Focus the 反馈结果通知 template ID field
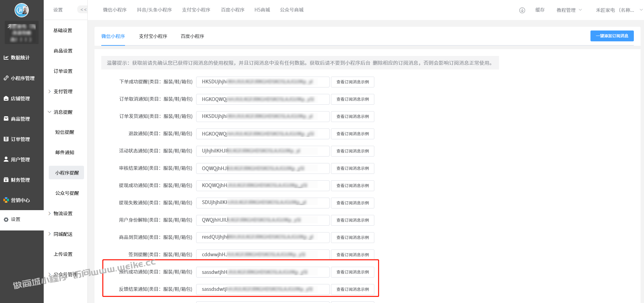 click(x=263, y=289)
